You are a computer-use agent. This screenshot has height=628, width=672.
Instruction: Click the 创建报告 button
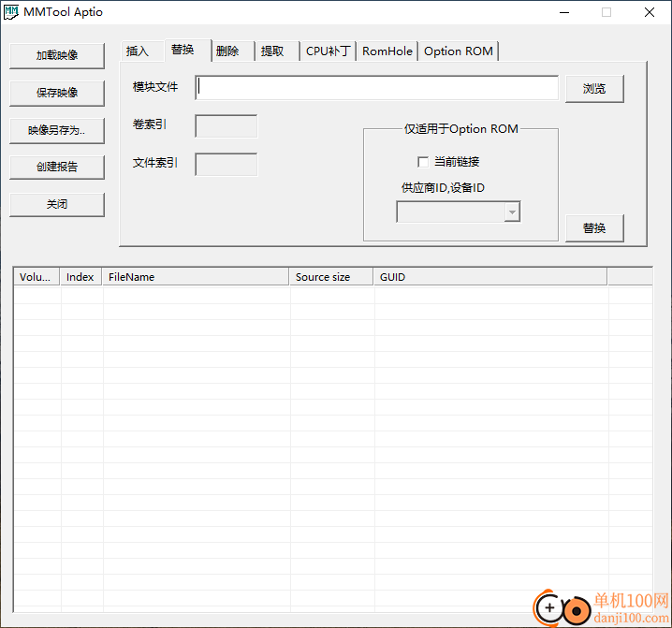(x=57, y=167)
